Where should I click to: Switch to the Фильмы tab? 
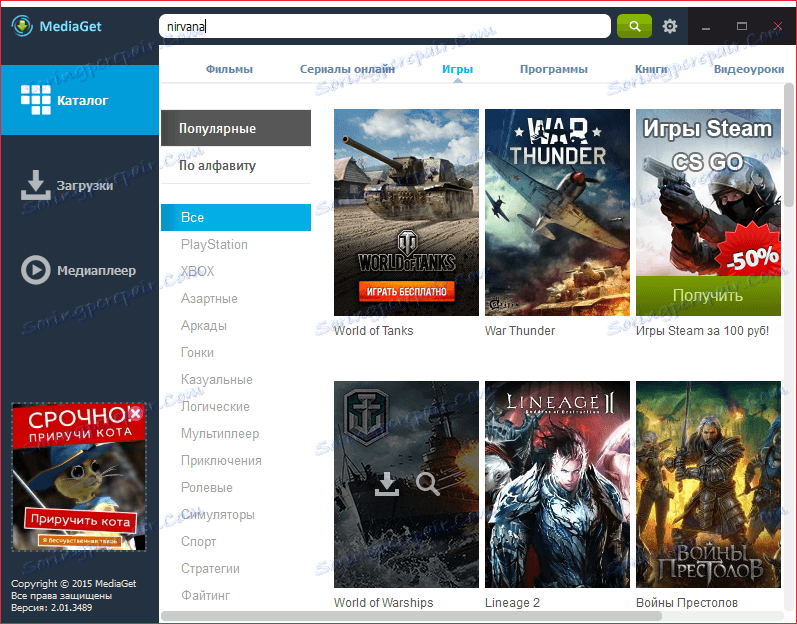(x=229, y=69)
